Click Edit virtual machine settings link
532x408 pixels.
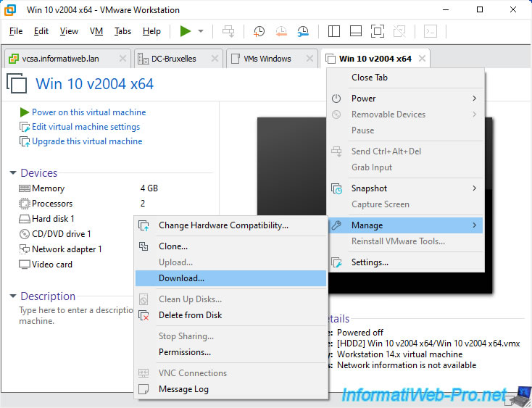(86, 127)
